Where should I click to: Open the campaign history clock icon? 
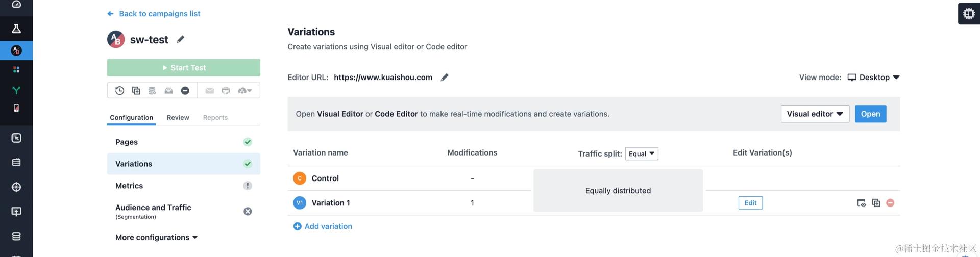click(119, 90)
